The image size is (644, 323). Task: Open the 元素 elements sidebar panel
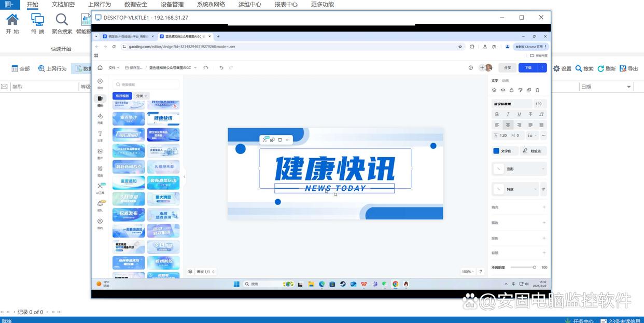100,119
